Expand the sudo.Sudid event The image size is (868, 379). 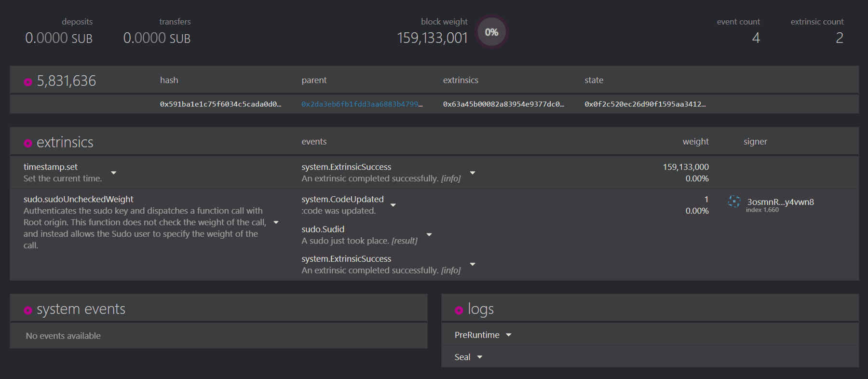pyautogui.click(x=429, y=235)
